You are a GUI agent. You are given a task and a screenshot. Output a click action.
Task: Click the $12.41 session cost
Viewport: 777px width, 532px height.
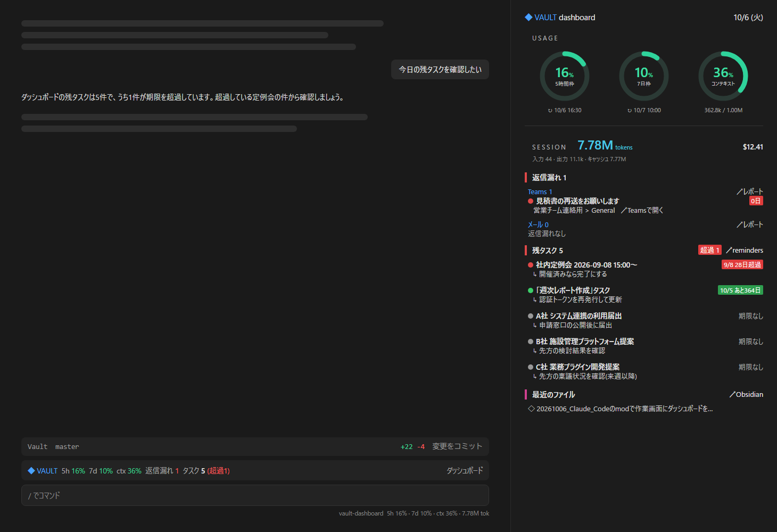pyautogui.click(x=753, y=147)
